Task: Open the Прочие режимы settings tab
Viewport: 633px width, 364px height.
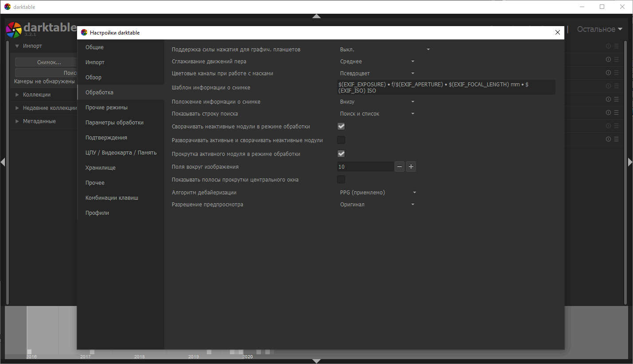Action: [x=120, y=107]
